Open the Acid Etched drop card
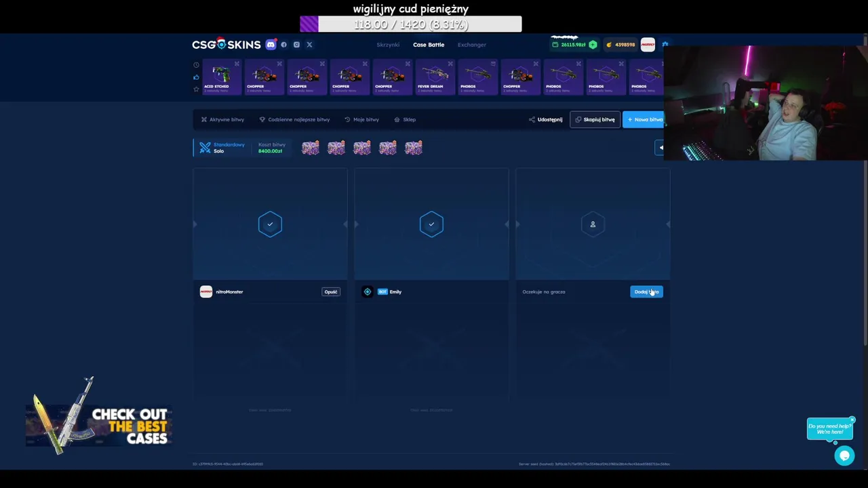 (222, 77)
